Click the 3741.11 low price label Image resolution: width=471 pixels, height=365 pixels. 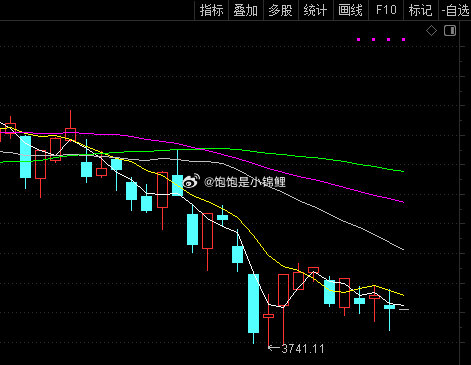pyautogui.click(x=303, y=349)
